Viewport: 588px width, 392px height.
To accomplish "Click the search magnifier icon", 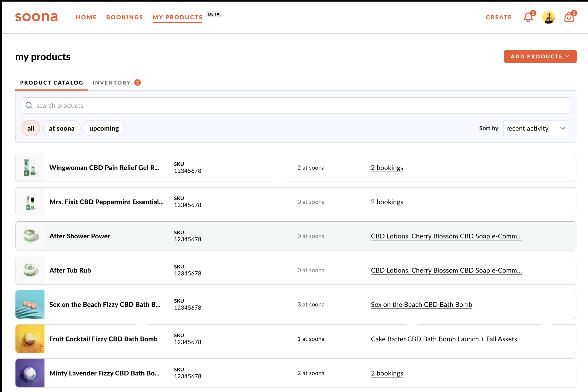I will click(x=29, y=105).
